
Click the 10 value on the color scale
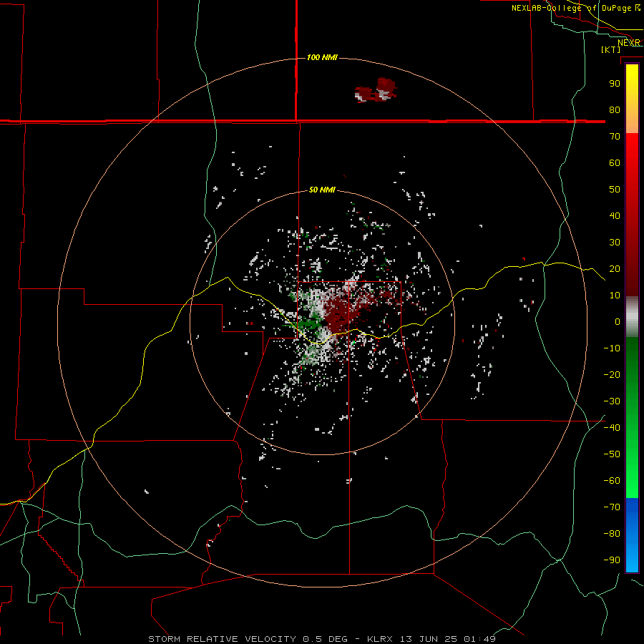615,296
